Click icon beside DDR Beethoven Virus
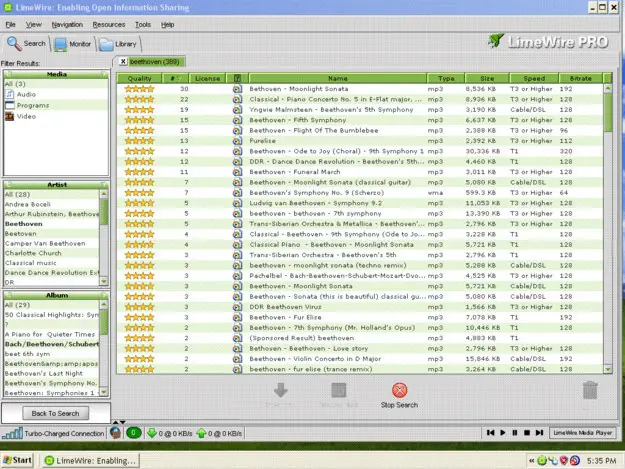The image size is (625, 469). point(237,307)
